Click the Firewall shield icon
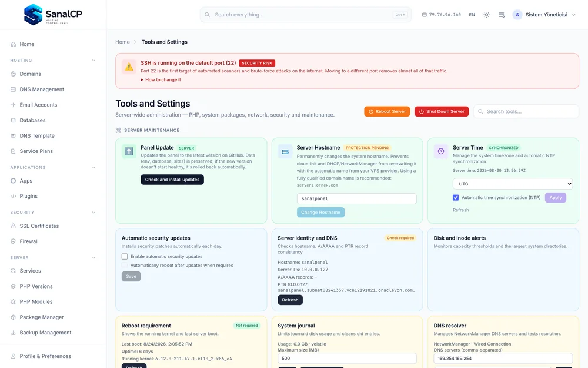The image size is (588, 368). point(13,241)
